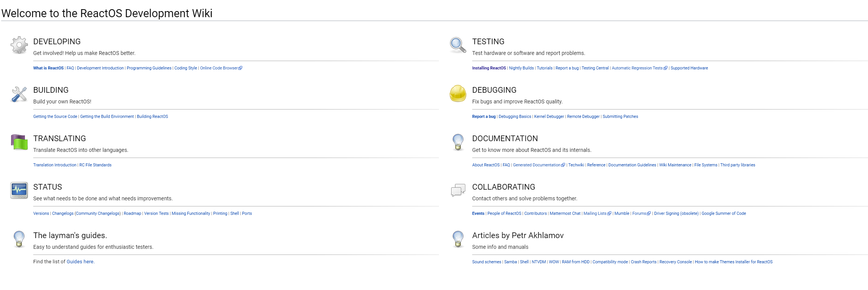Click external link icon after Mailing Lists
The height and width of the screenshot is (290, 868).
(x=609, y=213)
